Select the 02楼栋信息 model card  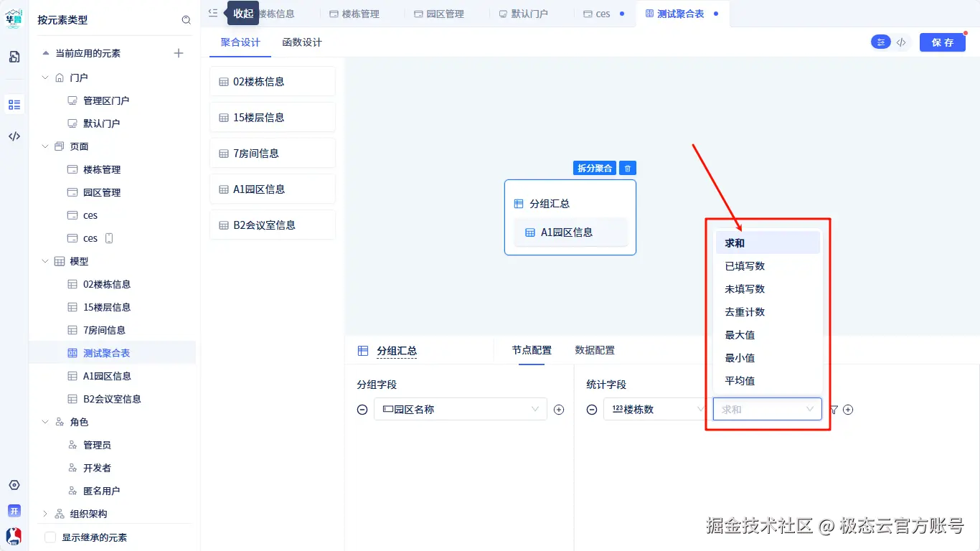(x=273, y=82)
